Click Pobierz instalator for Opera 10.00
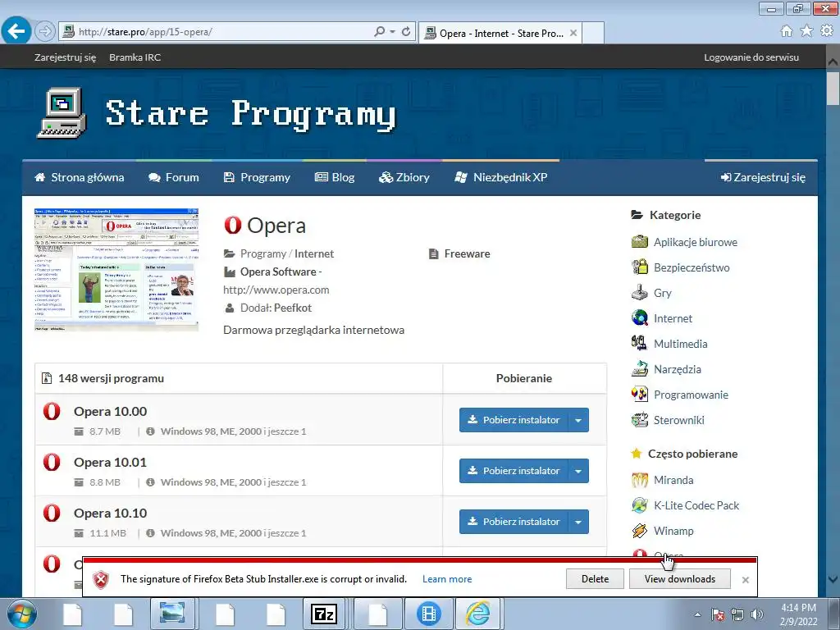 click(514, 420)
